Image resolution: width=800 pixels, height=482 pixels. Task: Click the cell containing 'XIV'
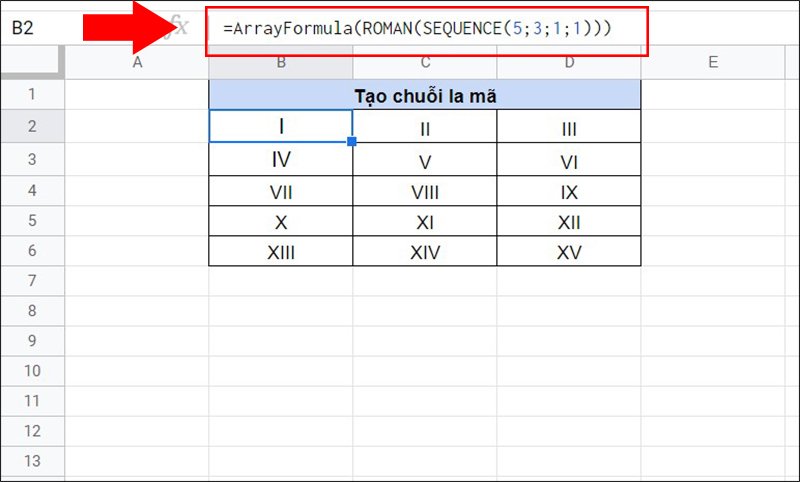(424, 251)
